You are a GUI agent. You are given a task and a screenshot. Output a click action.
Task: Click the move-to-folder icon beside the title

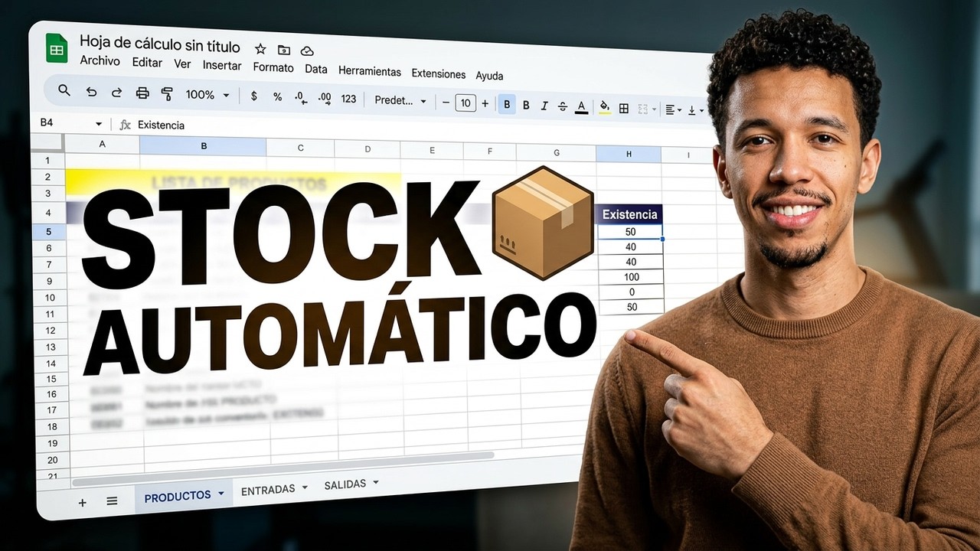tap(284, 50)
